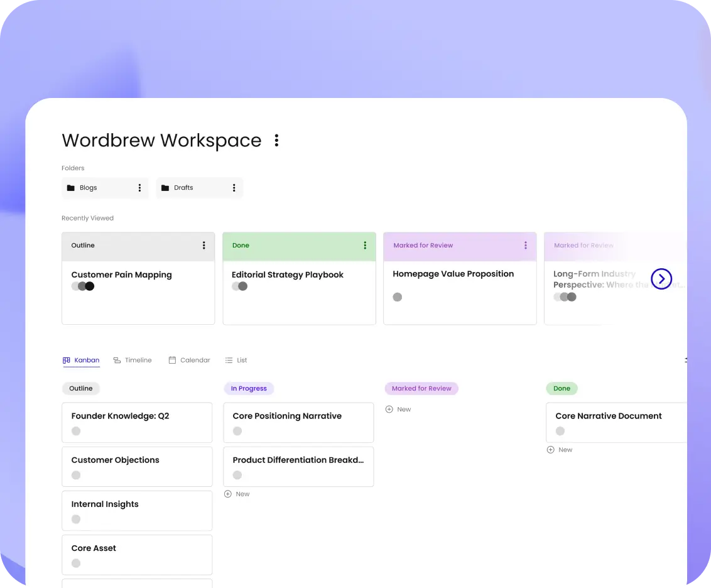
Task: Open the Core Positioning Narrative card
Action: (298, 422)
